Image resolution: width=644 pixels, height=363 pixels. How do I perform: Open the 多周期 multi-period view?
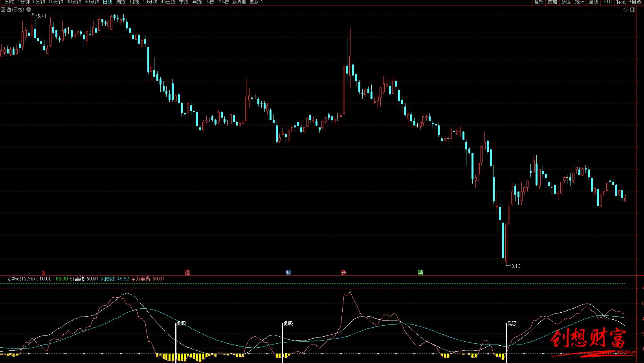pyautogui.click(x=239, y=2)
